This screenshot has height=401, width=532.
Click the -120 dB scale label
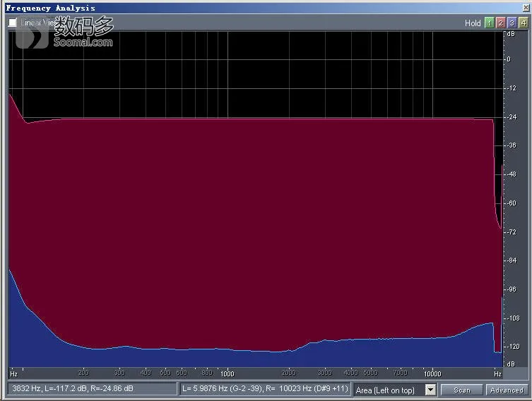tap(513, 347)
